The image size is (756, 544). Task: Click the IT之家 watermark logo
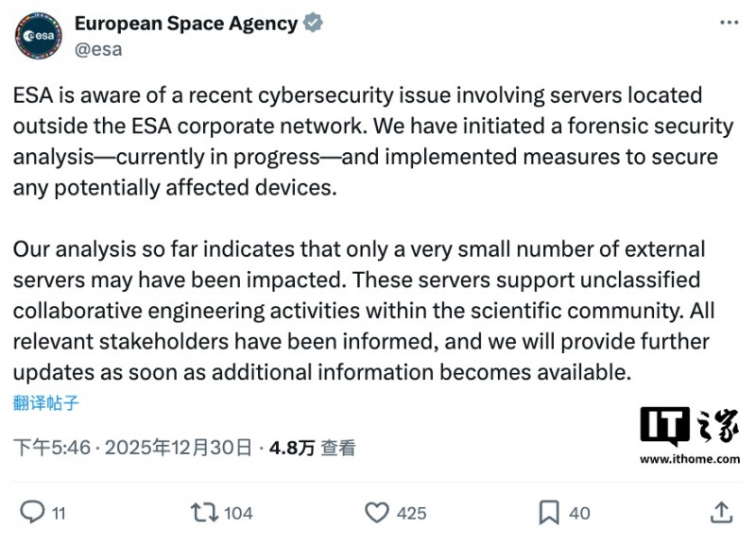pos(689,435)
